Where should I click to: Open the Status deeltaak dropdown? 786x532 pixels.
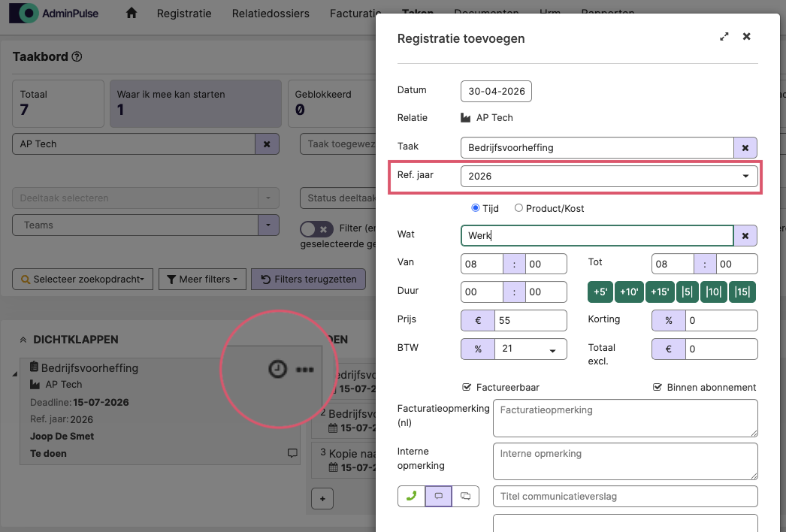pyautogui.click(x=338, y=198)
